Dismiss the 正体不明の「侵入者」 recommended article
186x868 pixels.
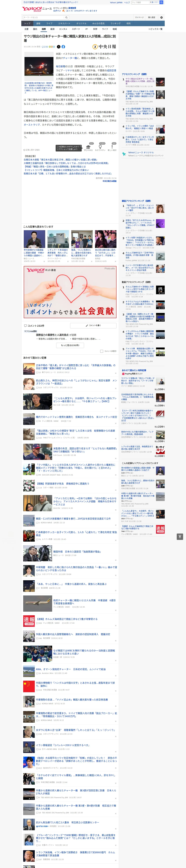tap(116, 374)
